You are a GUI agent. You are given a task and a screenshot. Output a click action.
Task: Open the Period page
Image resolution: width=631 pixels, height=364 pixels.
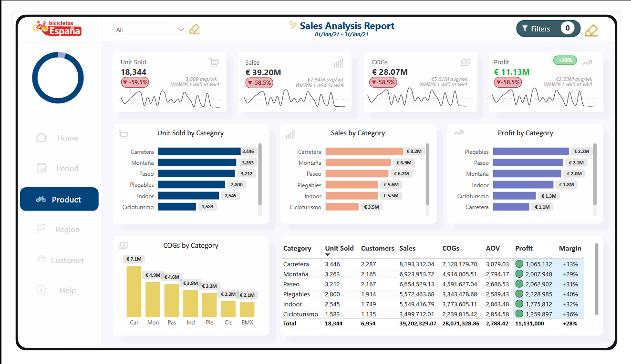[59, 168]
